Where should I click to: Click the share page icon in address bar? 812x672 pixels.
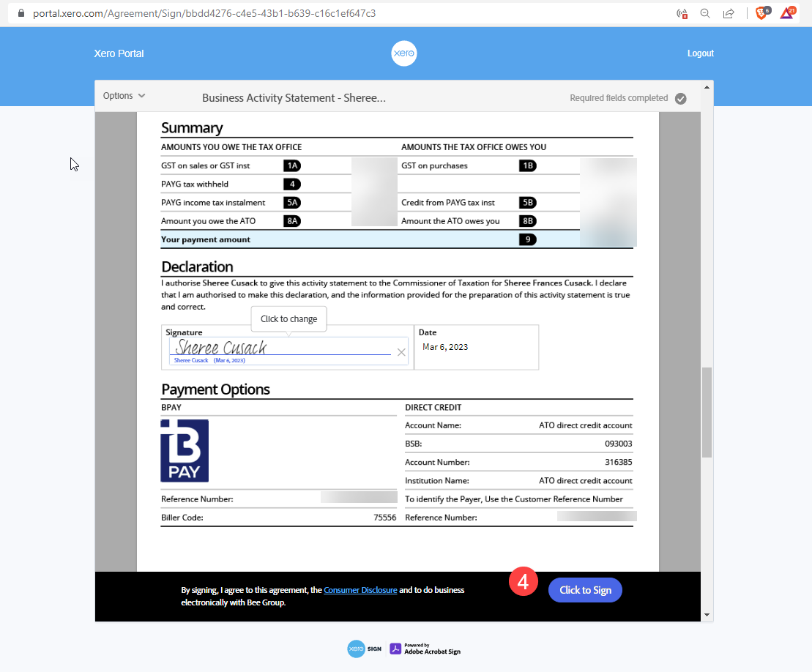coord(729,13)
